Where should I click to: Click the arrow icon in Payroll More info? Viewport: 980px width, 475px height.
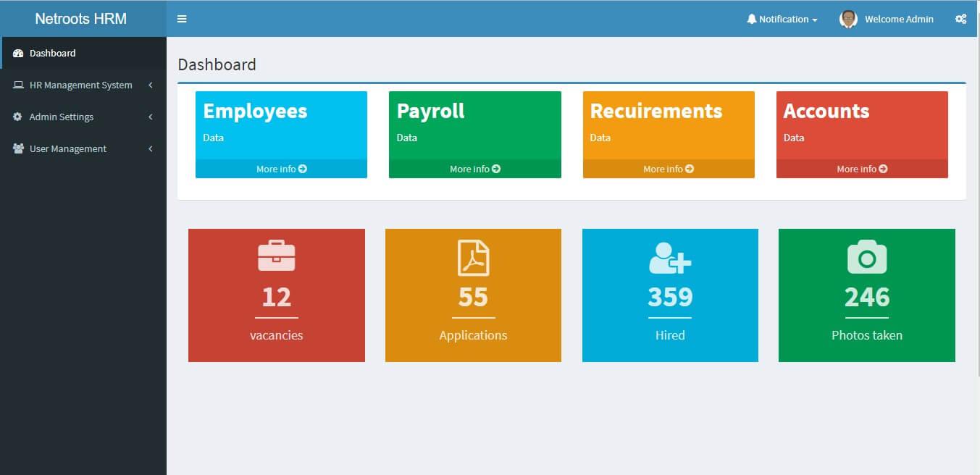point(496,169)
